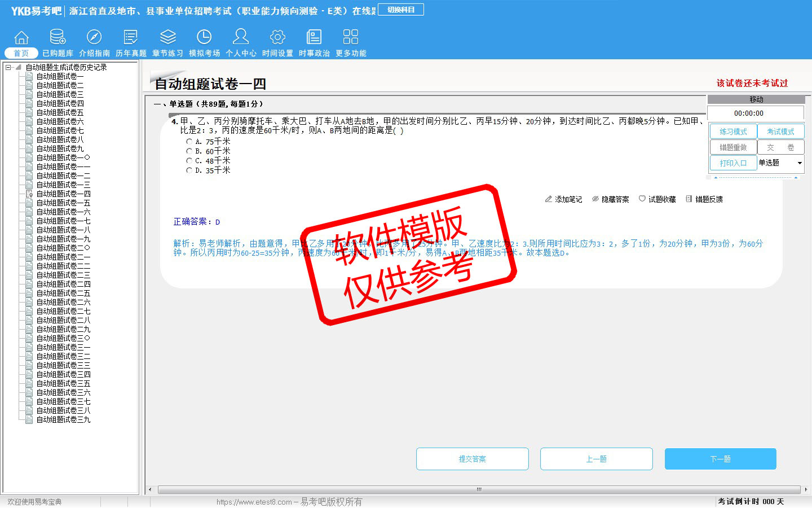Screen dimensions: 812x508
Task: Click the 介绍指南 compass icon
Action: (x=94, y=37)
